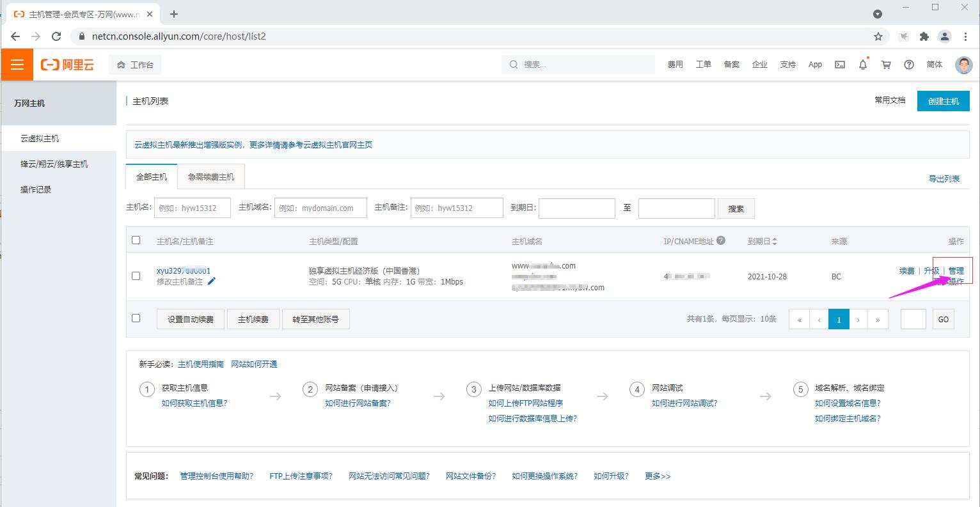Select 锋云/翔云/独享主机 in sidebar
The image size is (980, 507).
point(59,164)
